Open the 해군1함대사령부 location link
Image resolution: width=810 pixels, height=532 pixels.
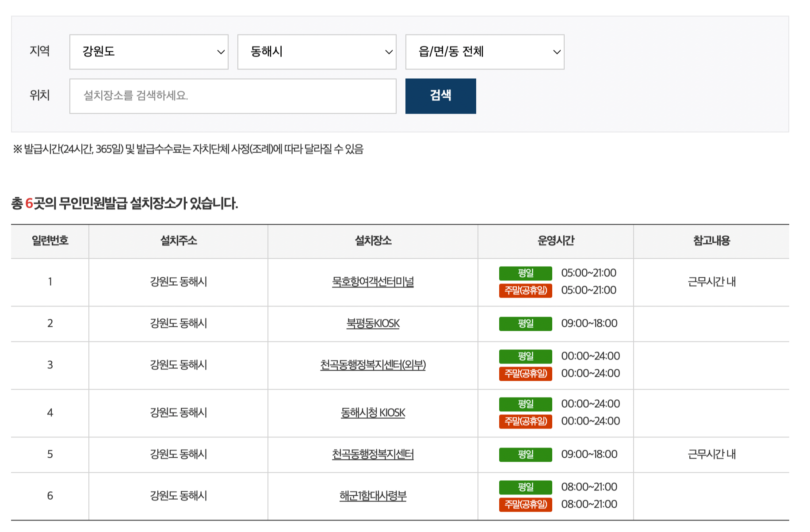click(x=372, y=496)
